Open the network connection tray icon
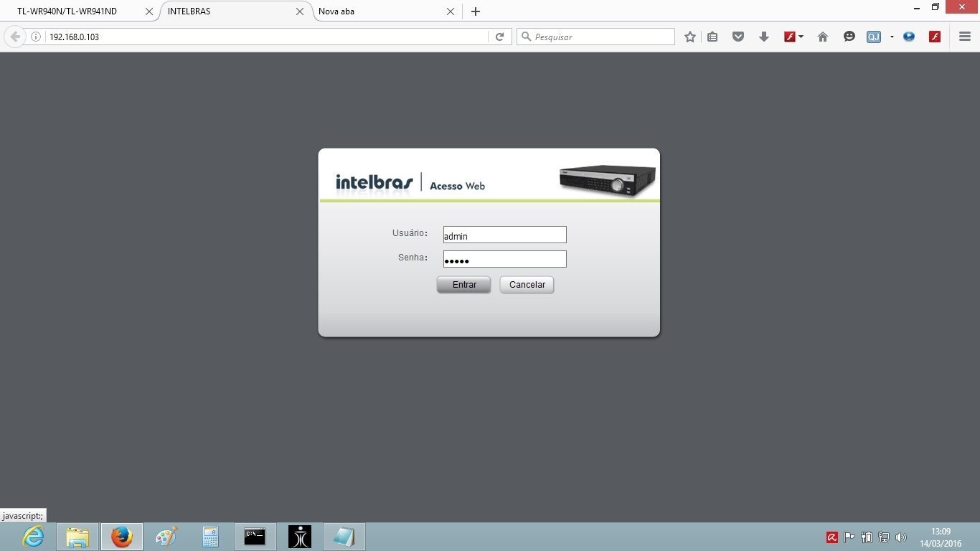 tap(884, 537)
